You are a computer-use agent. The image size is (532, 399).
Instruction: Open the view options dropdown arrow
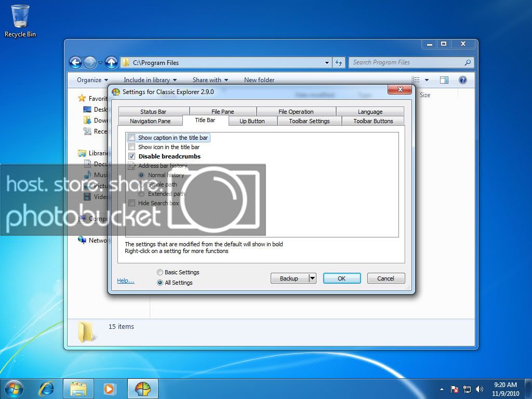[x=427, y=80]
